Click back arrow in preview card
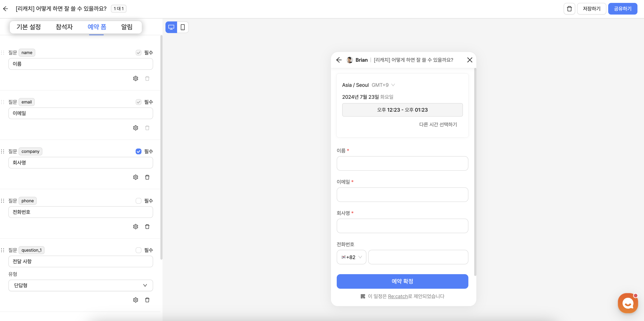Image resolution: width=644 pixels, height=321 pixels. (339, 60)
